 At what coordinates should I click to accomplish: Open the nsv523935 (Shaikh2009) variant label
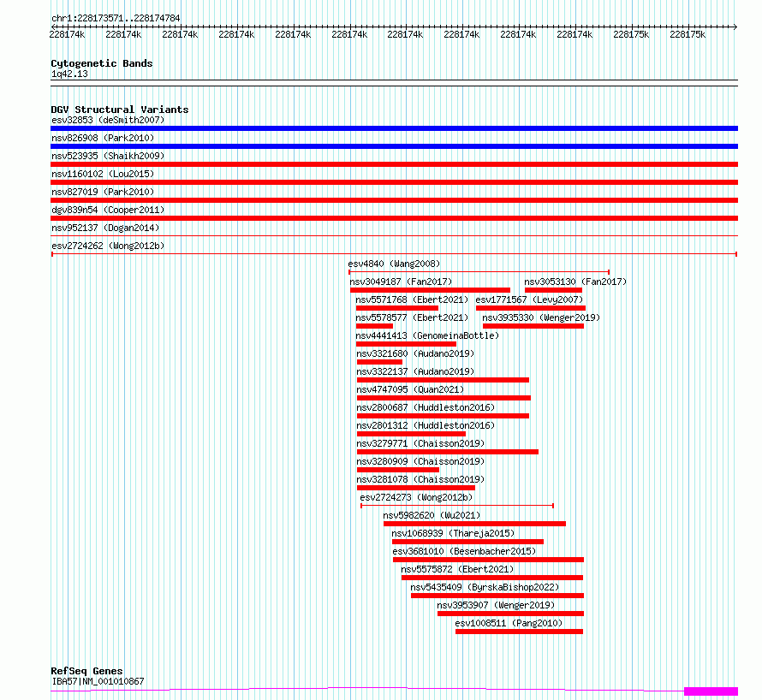coord(108,156)
